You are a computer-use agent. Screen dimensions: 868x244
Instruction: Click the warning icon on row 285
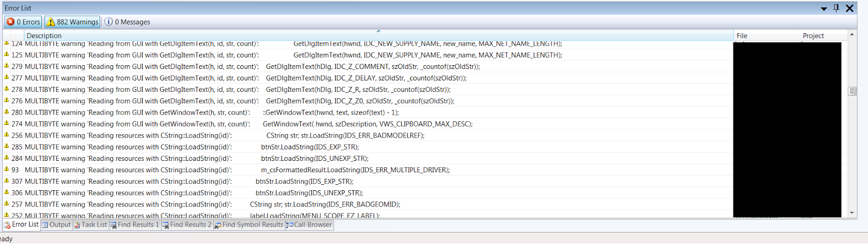pos(7,146)
